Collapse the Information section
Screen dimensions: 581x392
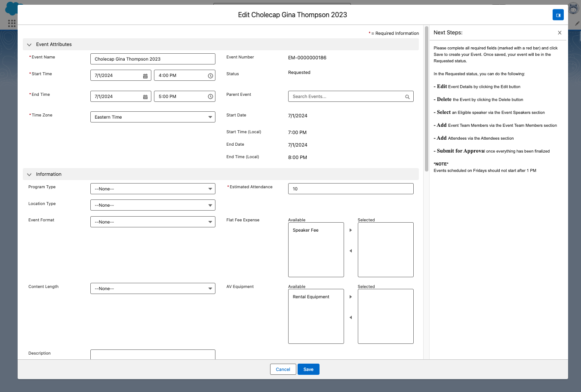tap(29, 175)
